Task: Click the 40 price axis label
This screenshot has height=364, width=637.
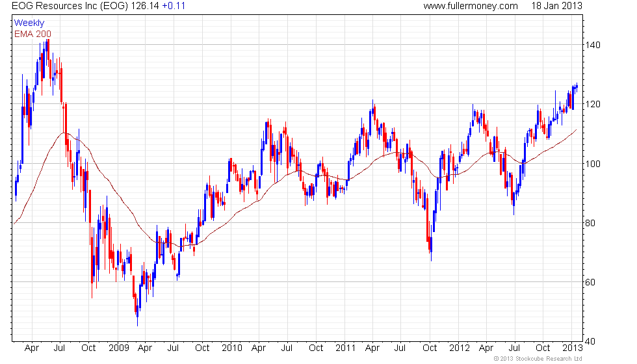Action: pos(590,341)
